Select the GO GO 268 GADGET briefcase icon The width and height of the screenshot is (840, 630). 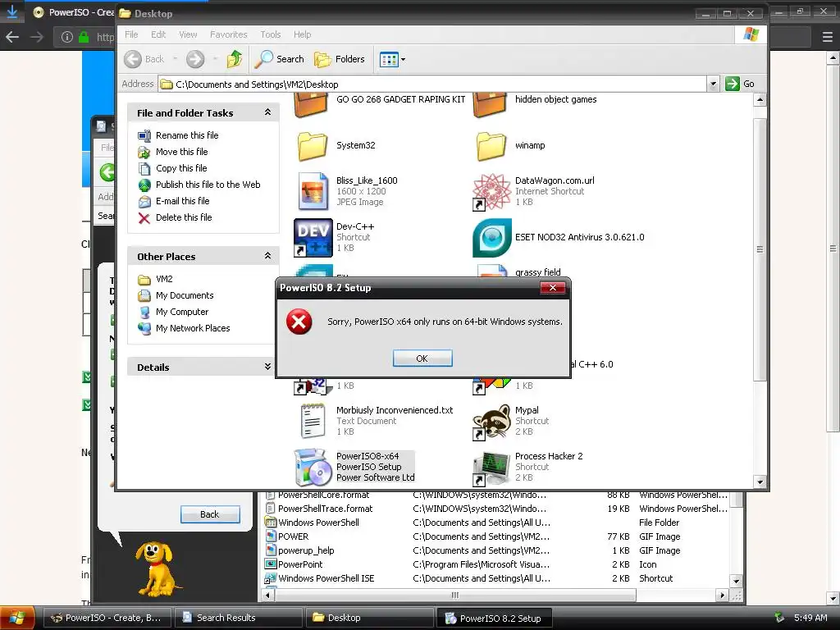pyautogui.click(x=311, y=104)
